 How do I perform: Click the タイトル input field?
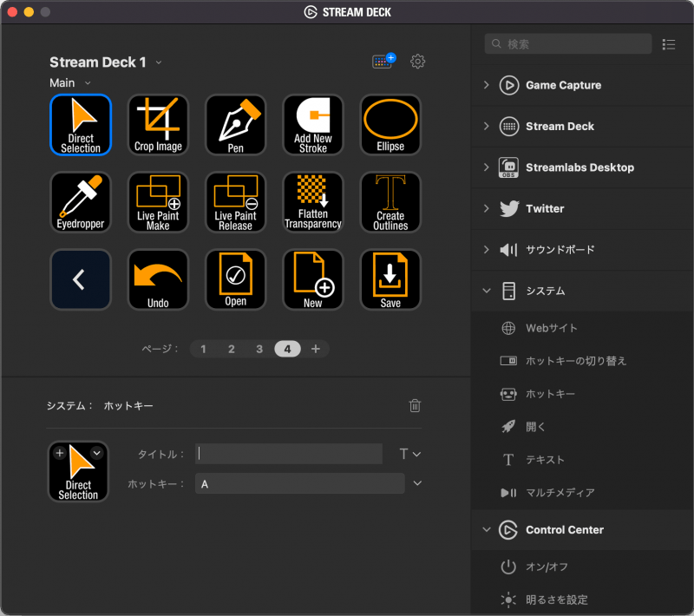click(x=289, y=454)
